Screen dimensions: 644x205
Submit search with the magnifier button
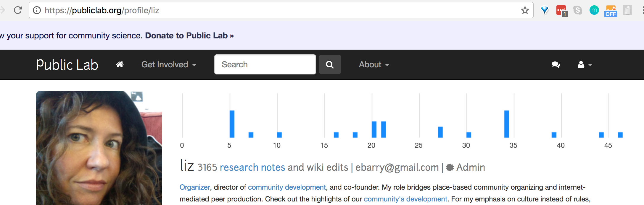[330, 64]
